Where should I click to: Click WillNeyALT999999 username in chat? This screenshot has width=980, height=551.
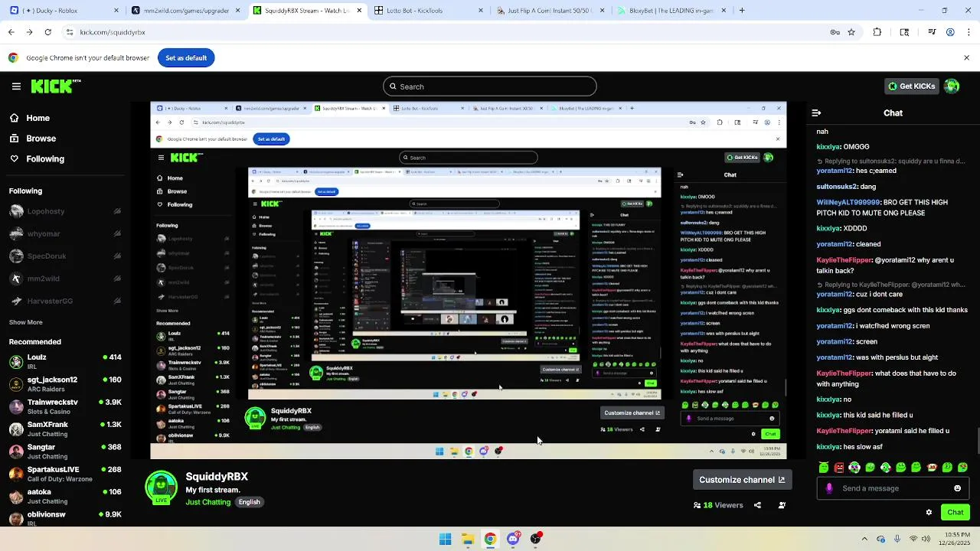(848, 203)
